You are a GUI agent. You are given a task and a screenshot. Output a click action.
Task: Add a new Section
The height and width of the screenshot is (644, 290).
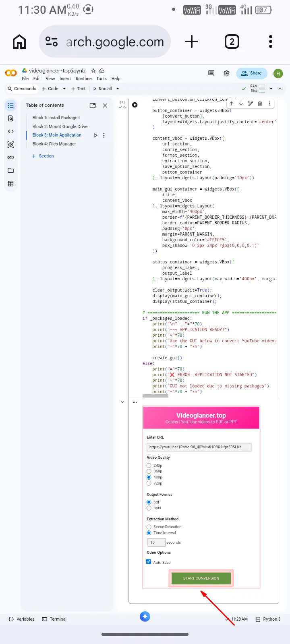pos(43,156)
